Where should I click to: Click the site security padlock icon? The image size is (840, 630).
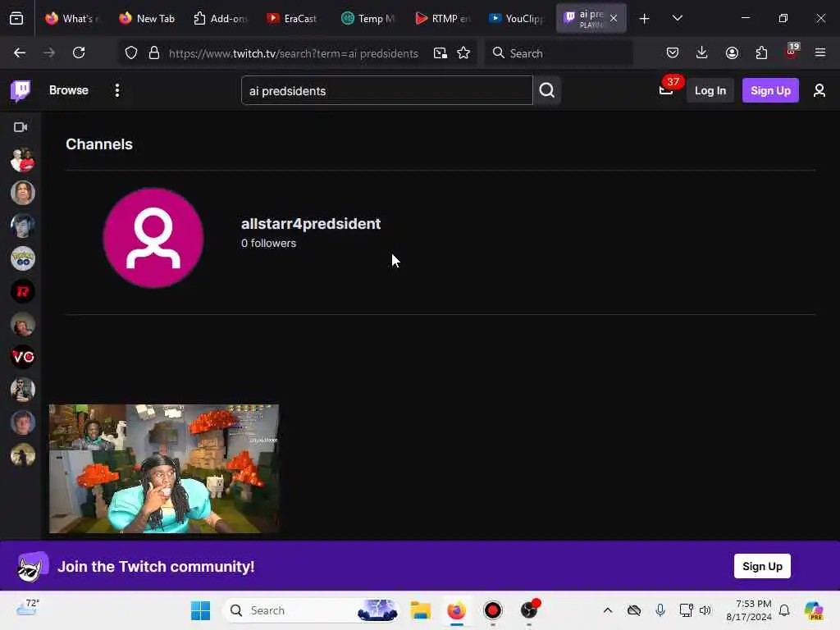coord(154,52)
